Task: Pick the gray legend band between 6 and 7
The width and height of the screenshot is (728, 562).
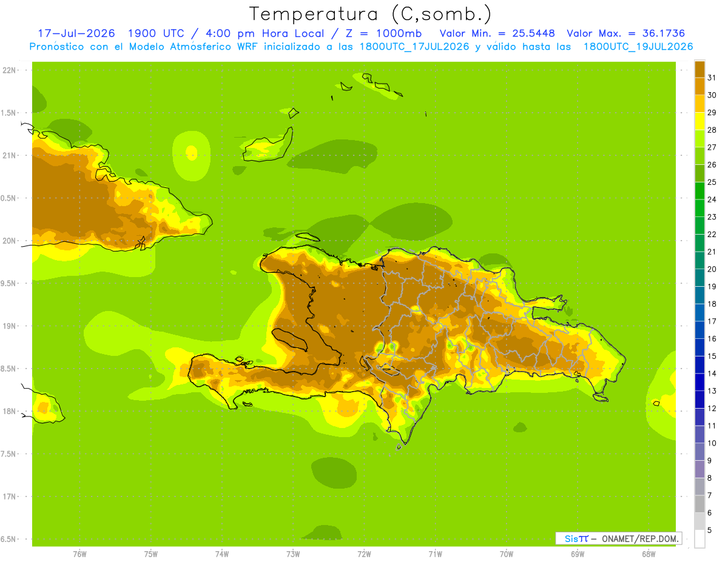Action: tap(699, 504)
